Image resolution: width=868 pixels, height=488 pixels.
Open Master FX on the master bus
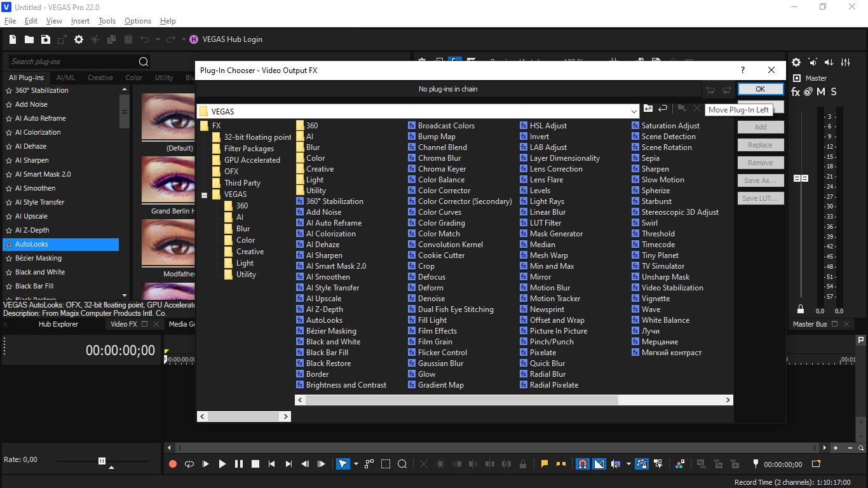[x=796, y=92]
